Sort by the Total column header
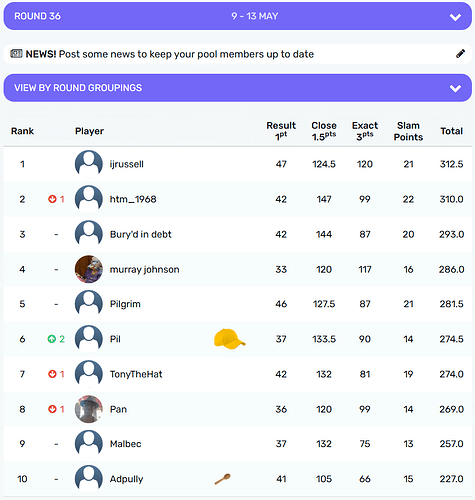Viewport: 475px width, 500px height. pyautogui.click(x=451, y=131)
